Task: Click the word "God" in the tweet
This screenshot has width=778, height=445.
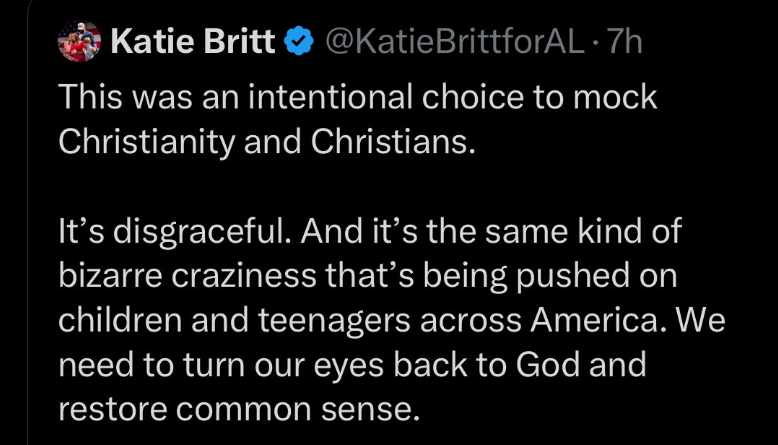Action: click(547, 365)
